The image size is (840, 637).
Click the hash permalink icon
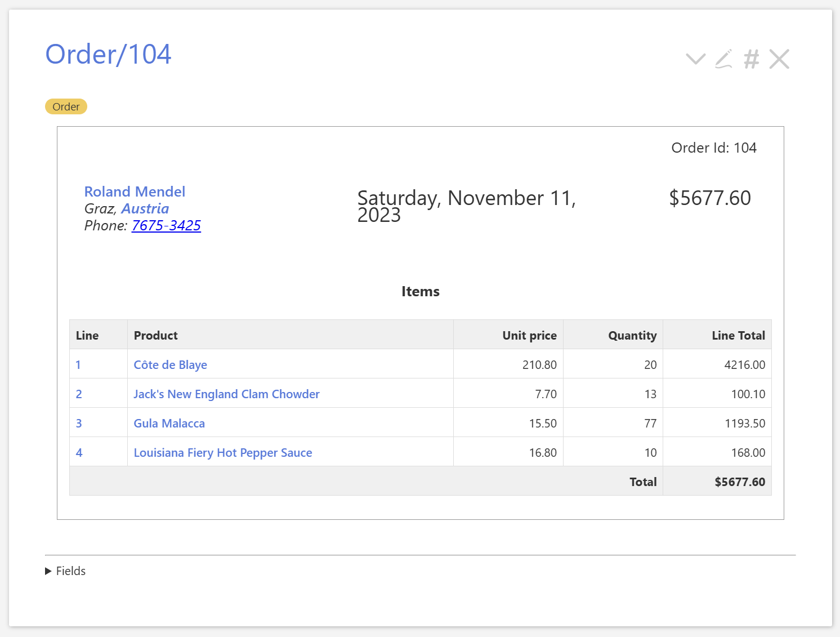pos(752,59)
